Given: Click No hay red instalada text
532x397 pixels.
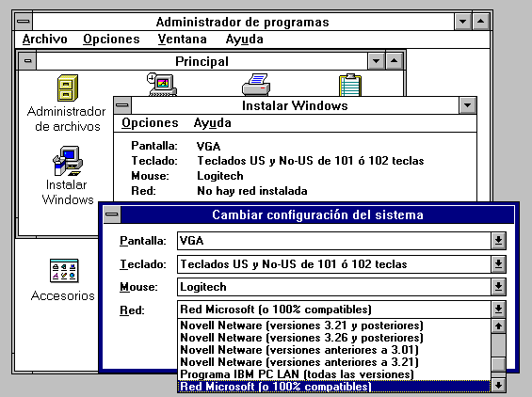Looking at the screenshot, I should click(252, 191).
